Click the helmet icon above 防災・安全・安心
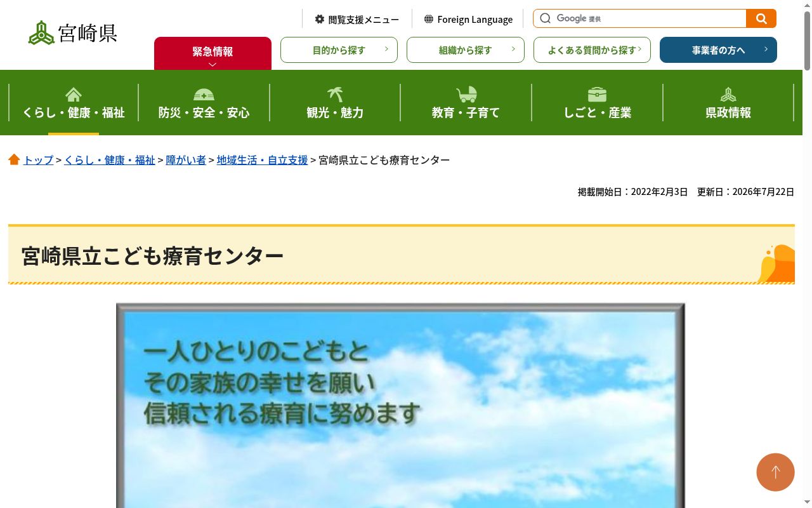812x508 pixels. point(204,95)
